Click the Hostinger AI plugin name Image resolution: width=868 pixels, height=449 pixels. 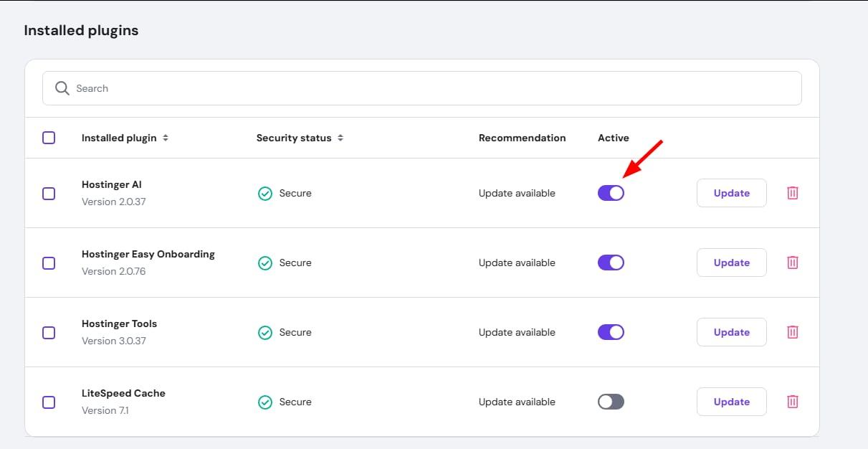(x=112, y=184)
